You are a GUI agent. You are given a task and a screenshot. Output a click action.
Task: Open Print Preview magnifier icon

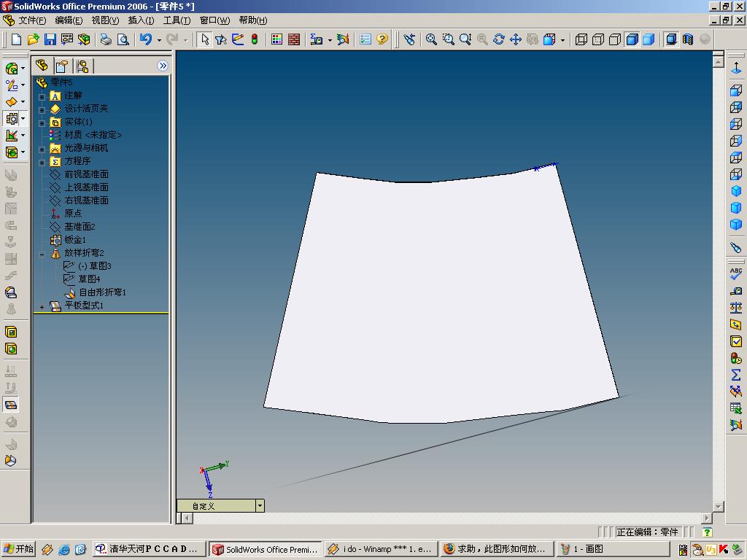[123, 39]
